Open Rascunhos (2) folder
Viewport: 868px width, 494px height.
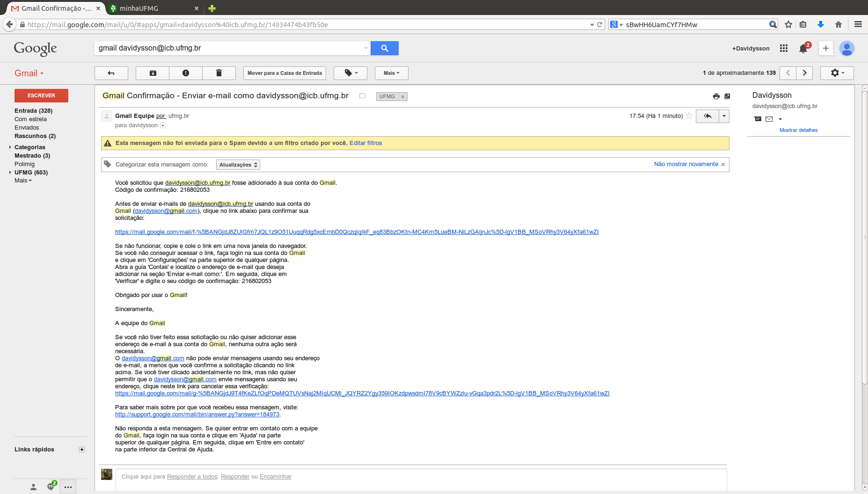tap(35, 136)
